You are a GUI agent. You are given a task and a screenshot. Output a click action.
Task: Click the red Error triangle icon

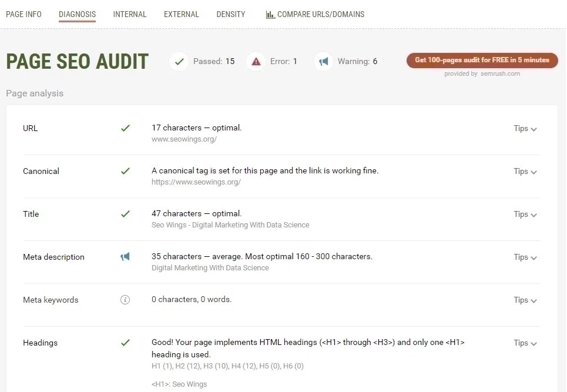point(256,61)
